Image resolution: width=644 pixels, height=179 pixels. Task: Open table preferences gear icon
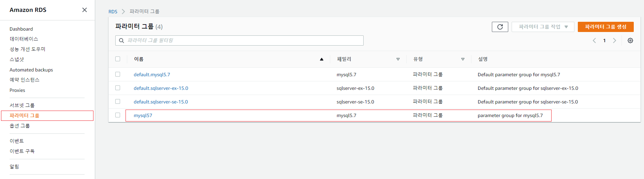click(630, 40)
